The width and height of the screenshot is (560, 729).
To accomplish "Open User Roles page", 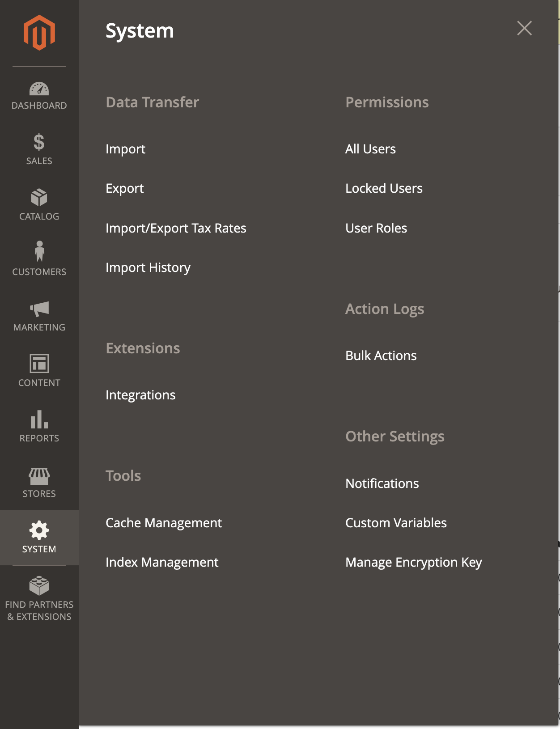I will 376,228.
